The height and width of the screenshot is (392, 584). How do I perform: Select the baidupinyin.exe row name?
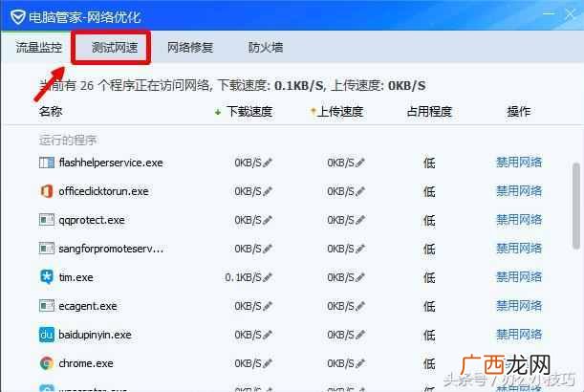click(95, 335)
